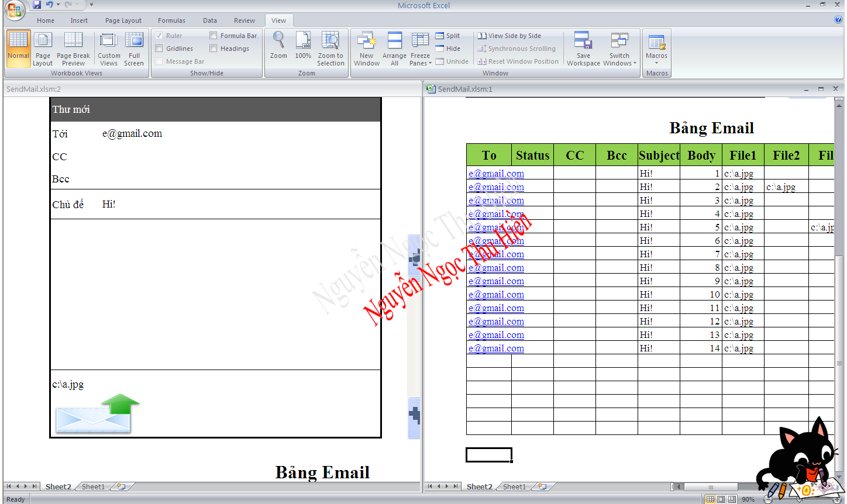Click Save Workspace
This screenshot has height=504, width=847.
point(583,49)
